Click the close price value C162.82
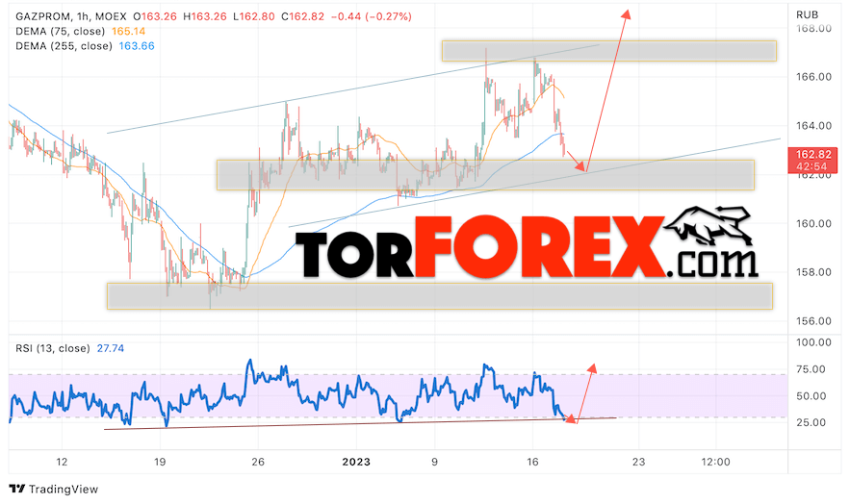Screen dimensions: 850x504 tap(302, 16)
